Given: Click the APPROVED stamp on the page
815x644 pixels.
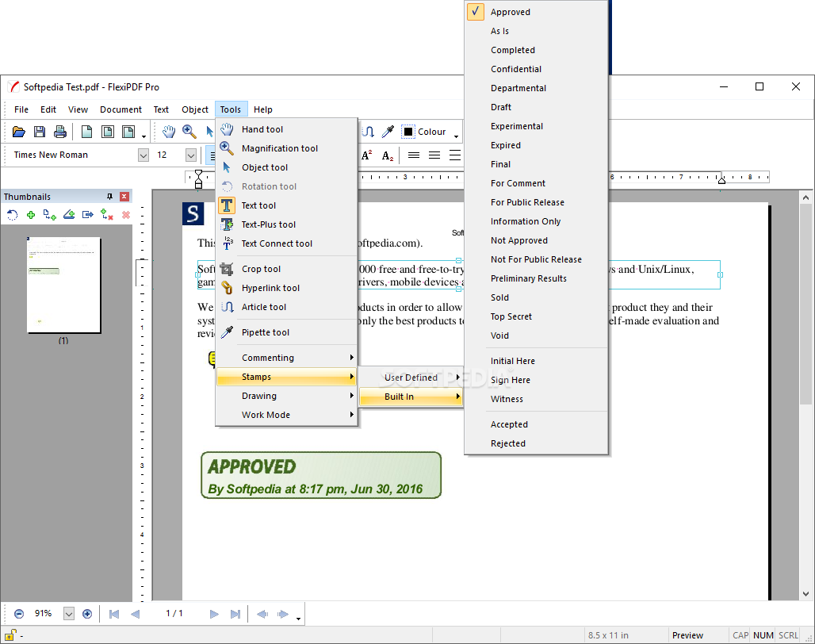Looking at the screenshot, I should pyautogui.click(x=321, y=475).
